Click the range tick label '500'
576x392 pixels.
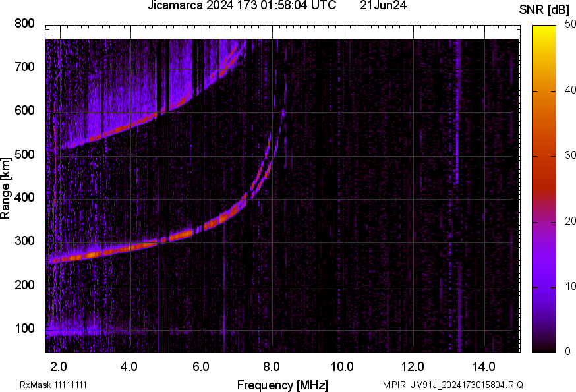pyautogui.click(x=24, y=154)
